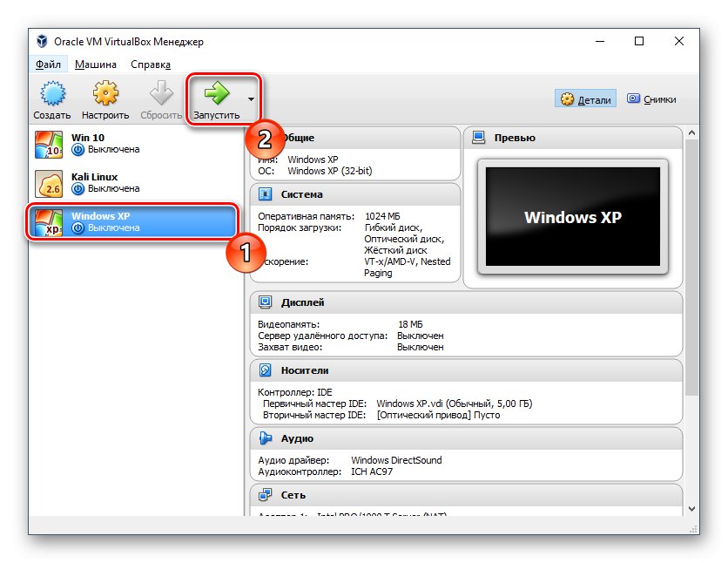This screenshot has width=728, height=563.
Task: Click the Windows XP preview thumbnail
Action: [572, 217]
